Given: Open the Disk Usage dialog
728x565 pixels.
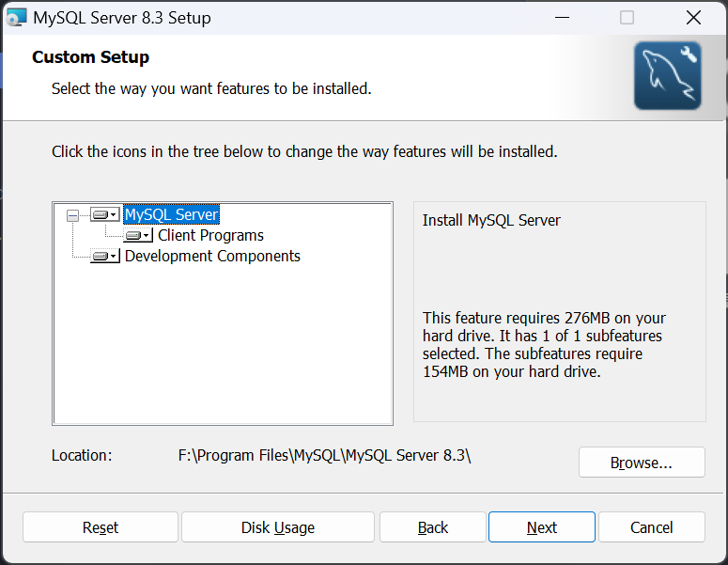Looking at the screenshot, I should coord(278,527).
